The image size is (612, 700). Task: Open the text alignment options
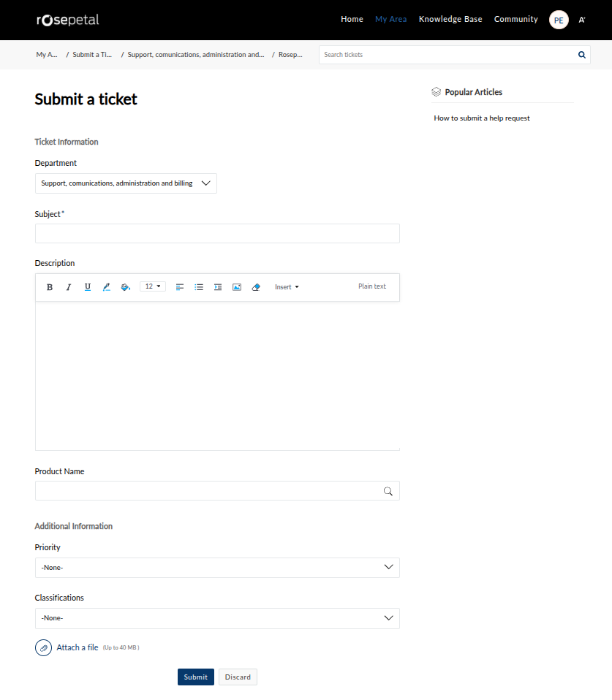(180, 287)
